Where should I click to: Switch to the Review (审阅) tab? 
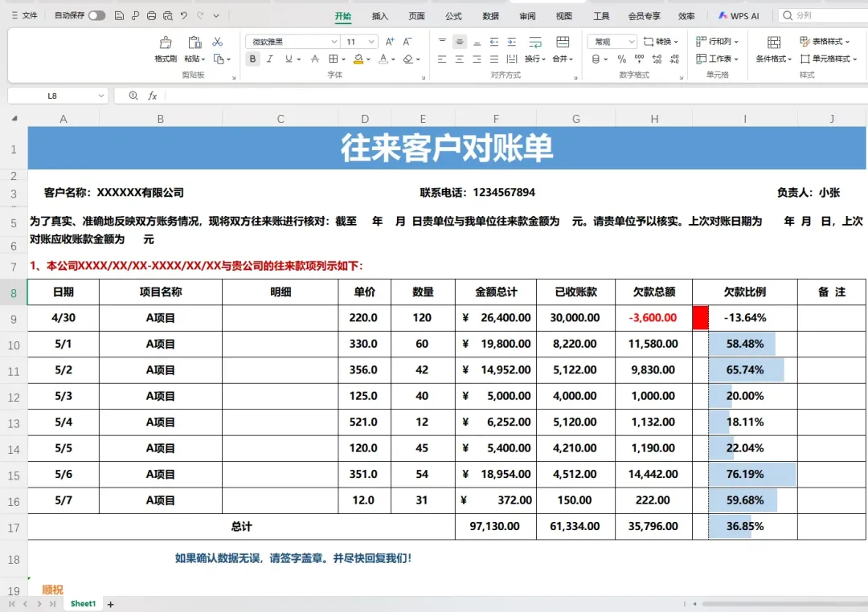pos(527,16)
